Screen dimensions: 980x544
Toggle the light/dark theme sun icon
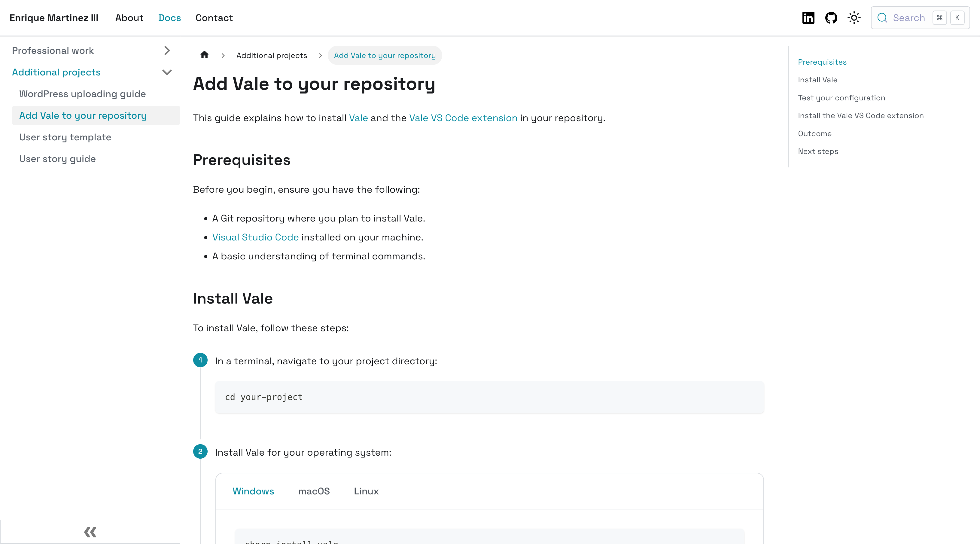click(x=854, y=18)
